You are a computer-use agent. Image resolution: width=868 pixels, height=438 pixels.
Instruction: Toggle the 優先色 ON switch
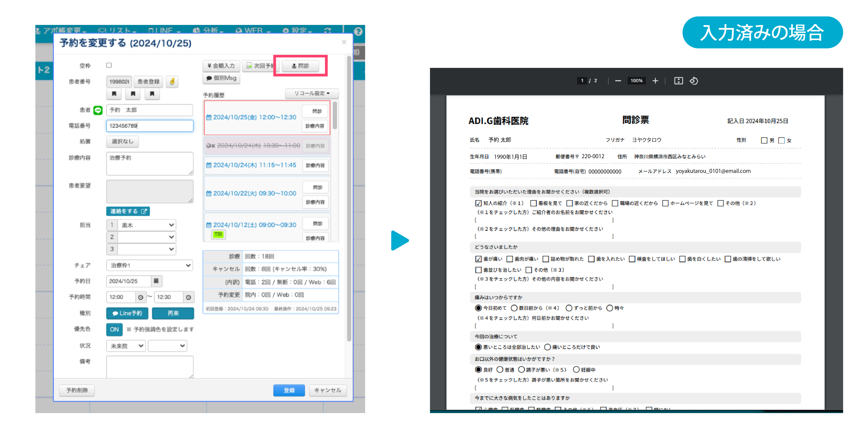coord(114,329)
